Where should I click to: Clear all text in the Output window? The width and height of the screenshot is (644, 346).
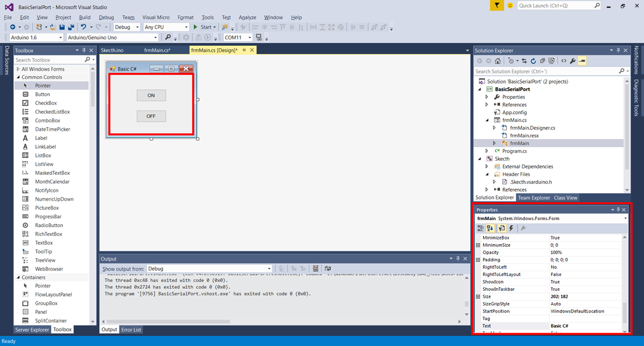[316, 269]
